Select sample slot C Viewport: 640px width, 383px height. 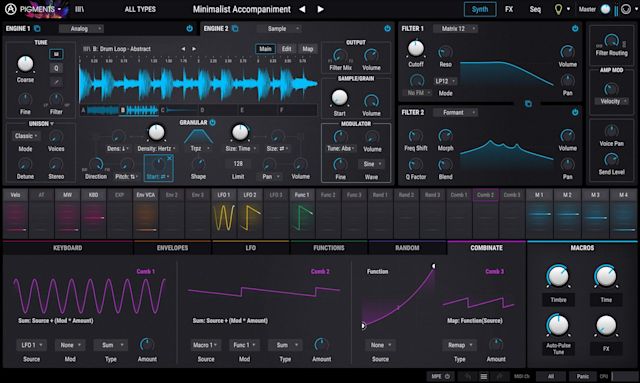click(179, 110)
